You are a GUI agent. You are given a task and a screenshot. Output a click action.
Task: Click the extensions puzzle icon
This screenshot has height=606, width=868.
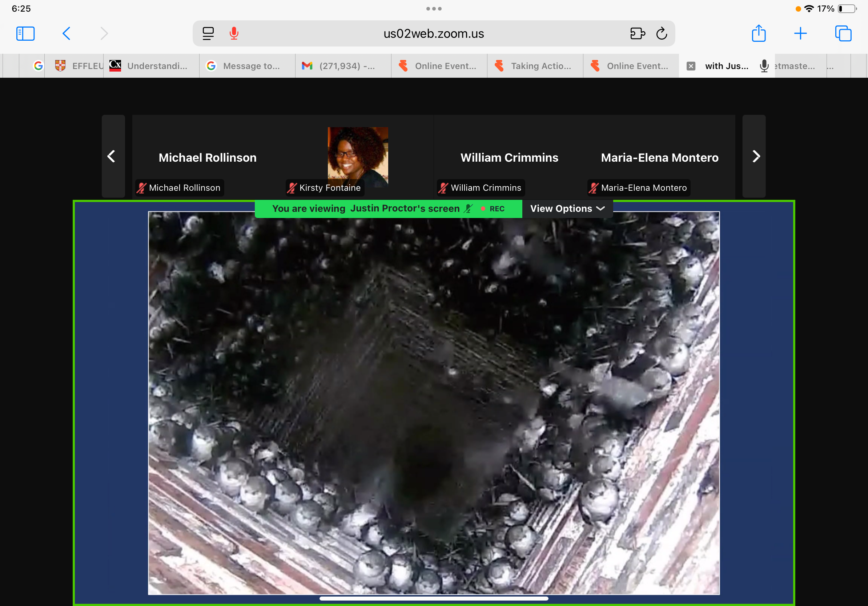[638, 34]
